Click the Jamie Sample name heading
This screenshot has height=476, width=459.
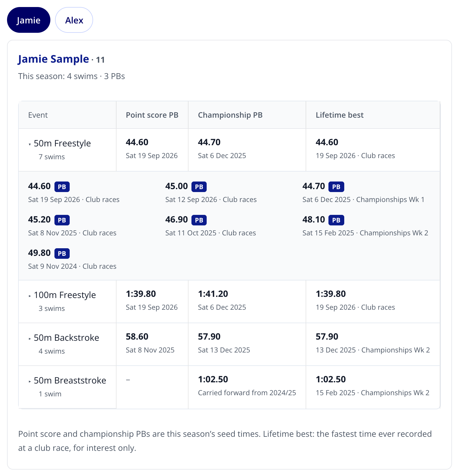point(53,59)
